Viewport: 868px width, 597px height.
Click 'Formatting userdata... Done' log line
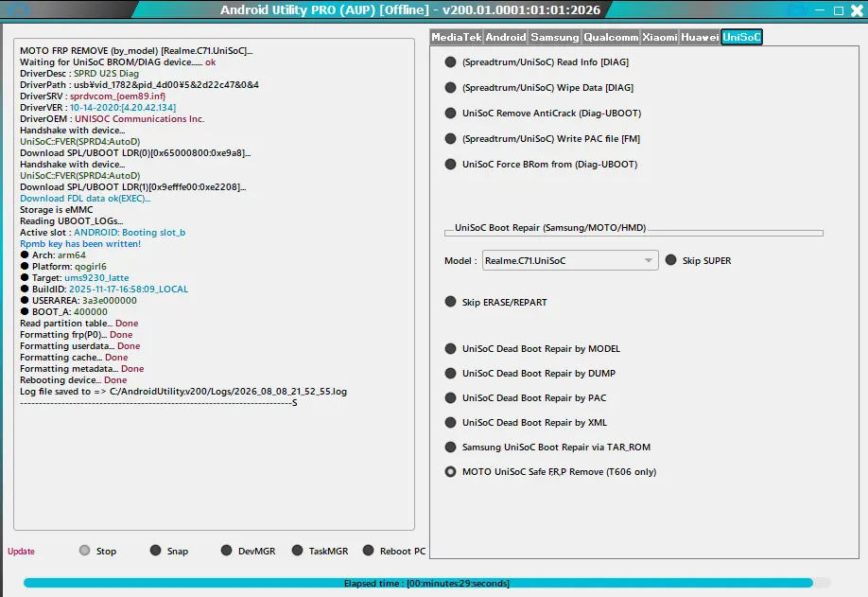tap(80, 345)
